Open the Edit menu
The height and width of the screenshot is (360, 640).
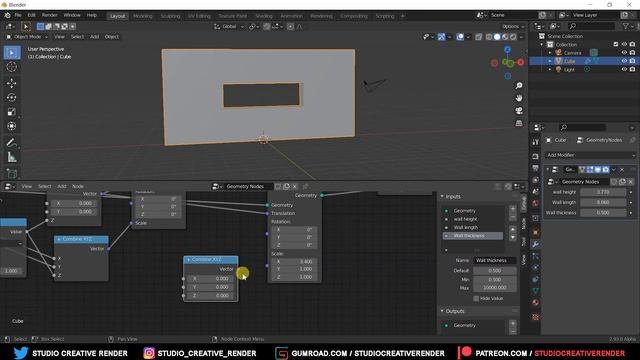pos(31,15)
